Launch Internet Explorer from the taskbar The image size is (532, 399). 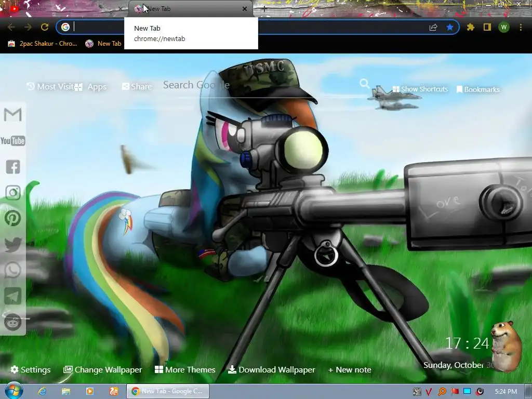(x=42, y=391)
